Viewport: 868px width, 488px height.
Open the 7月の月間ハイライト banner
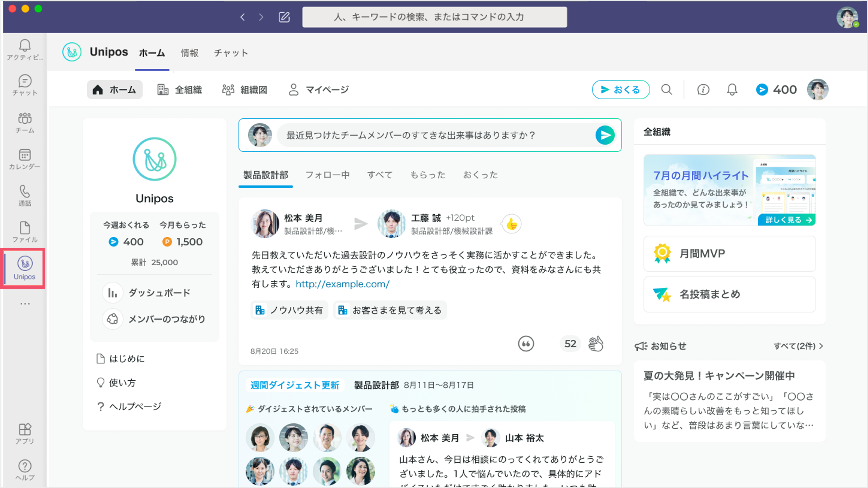[729, 190]
